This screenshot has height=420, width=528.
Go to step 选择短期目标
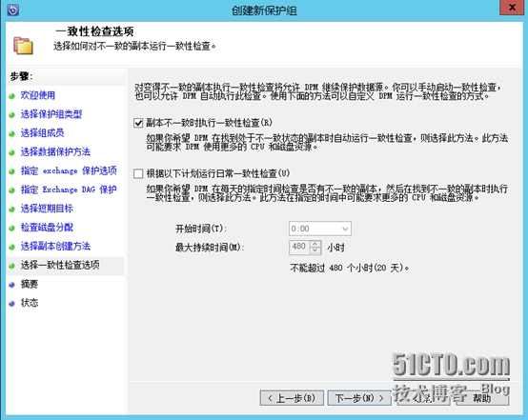(x=47, y=209)
